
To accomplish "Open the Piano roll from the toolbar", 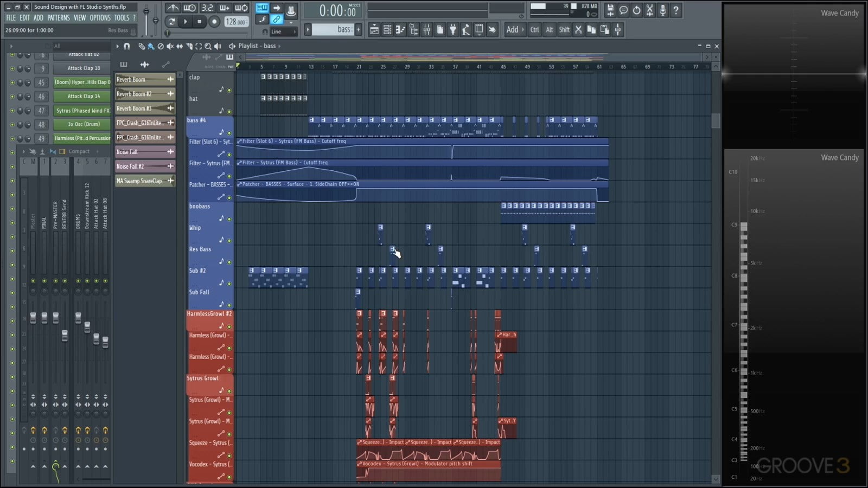I will click(400, 29).
